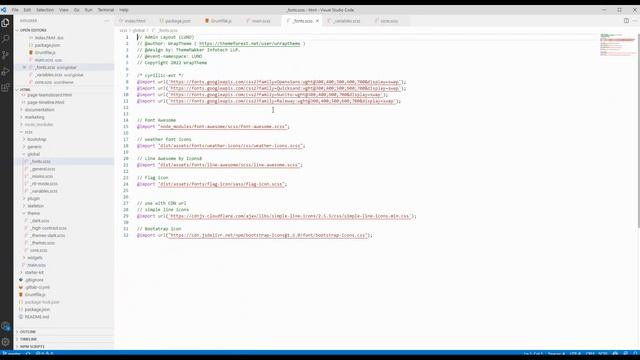The height and width of the screenshot is (360, 640).
Task: Open the Accounts menu in activity bar
Action: click(x=5, y=326)
